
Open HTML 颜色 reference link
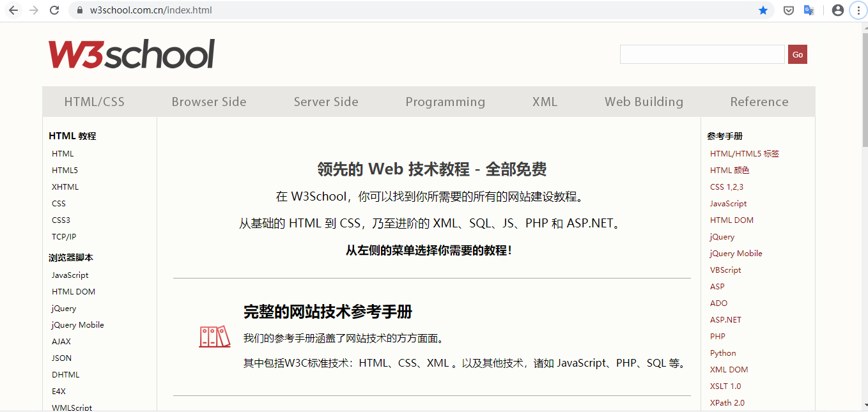tap(729, 170)
